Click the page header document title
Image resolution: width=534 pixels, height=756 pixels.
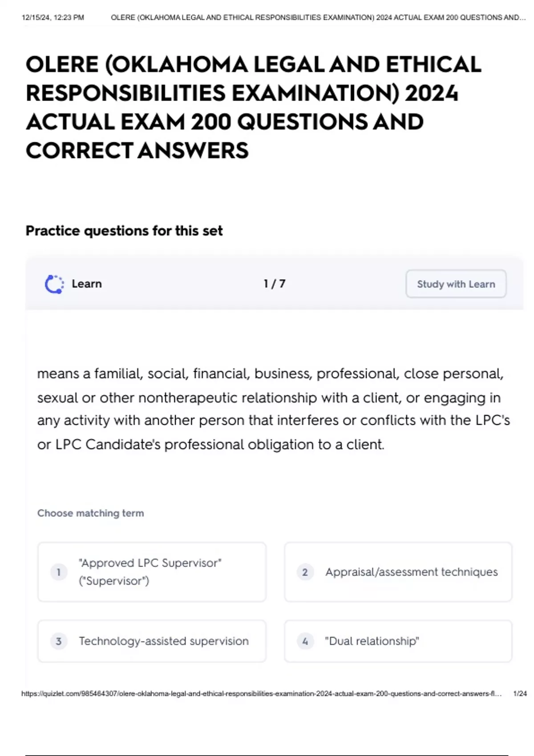coord(318,18)
